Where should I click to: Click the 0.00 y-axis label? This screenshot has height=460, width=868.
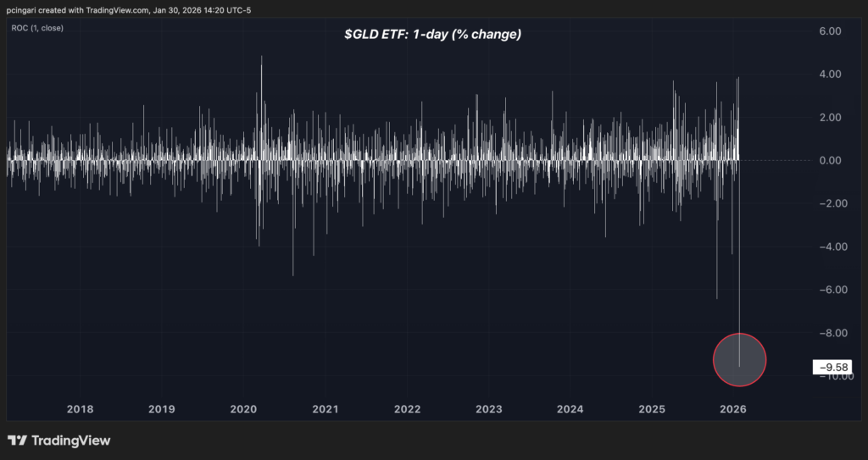click(x=829, y=160)
